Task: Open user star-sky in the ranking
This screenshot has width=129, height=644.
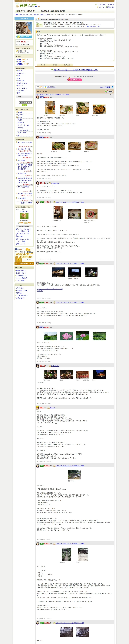Action: (21, 128)
